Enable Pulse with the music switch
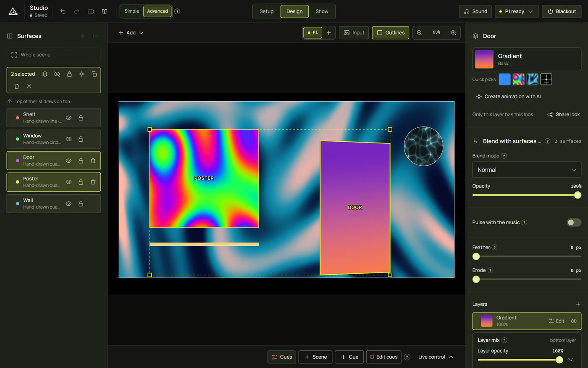Image resolution: width=588 pixels, height=368 pixels. pos(574,222)
